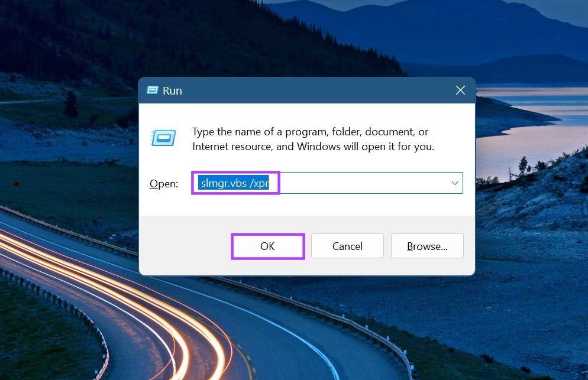
Task: Click the 'Run' title text
Action: pos(172,90)
